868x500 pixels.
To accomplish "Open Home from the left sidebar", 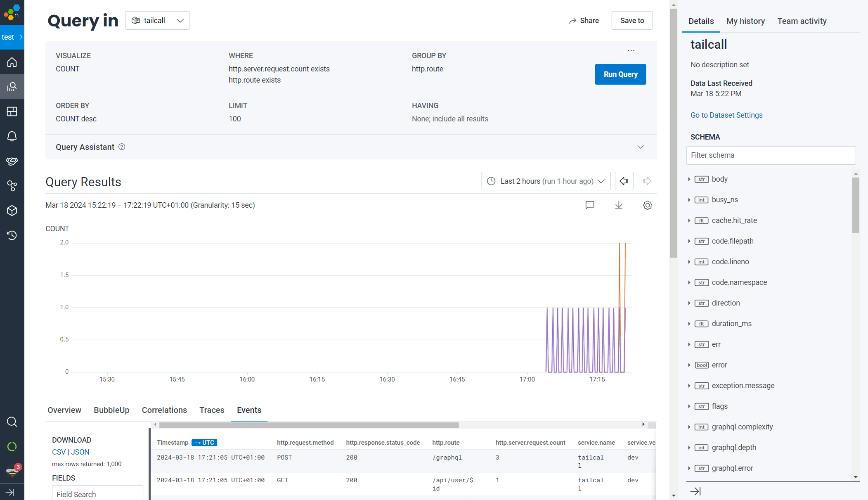I will 12,62.
